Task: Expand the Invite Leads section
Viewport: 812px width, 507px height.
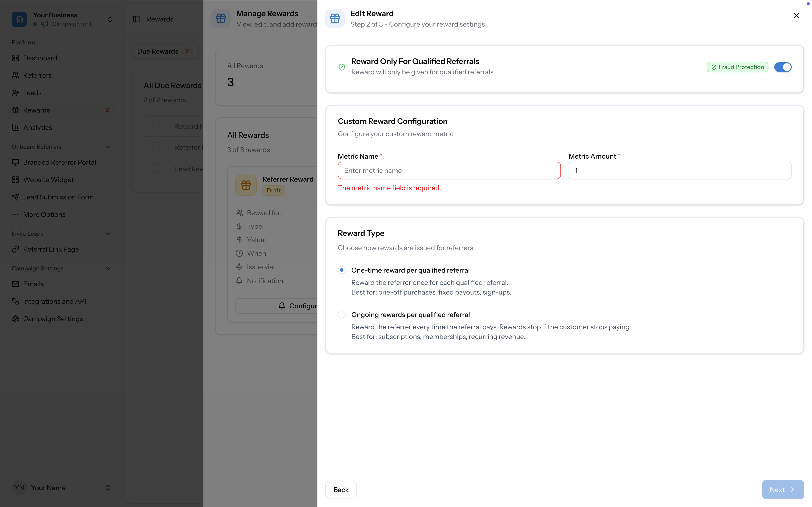Action: coord(108,233)
